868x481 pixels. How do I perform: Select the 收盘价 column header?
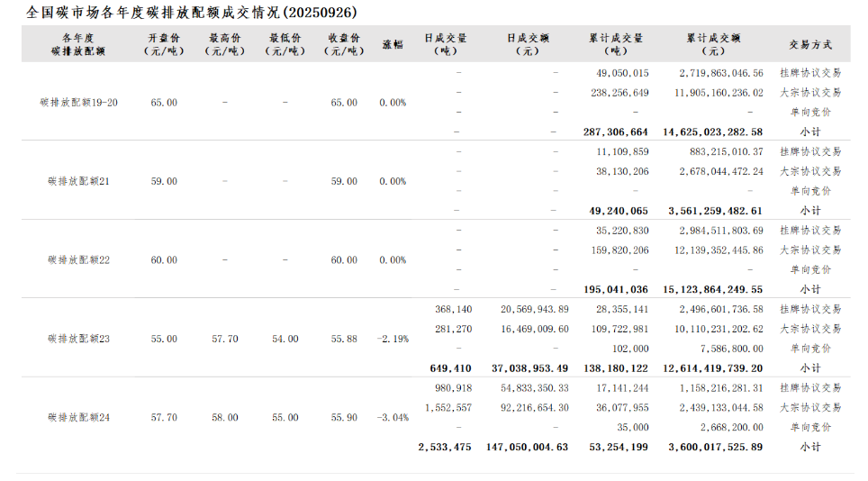tap(344, 44)
